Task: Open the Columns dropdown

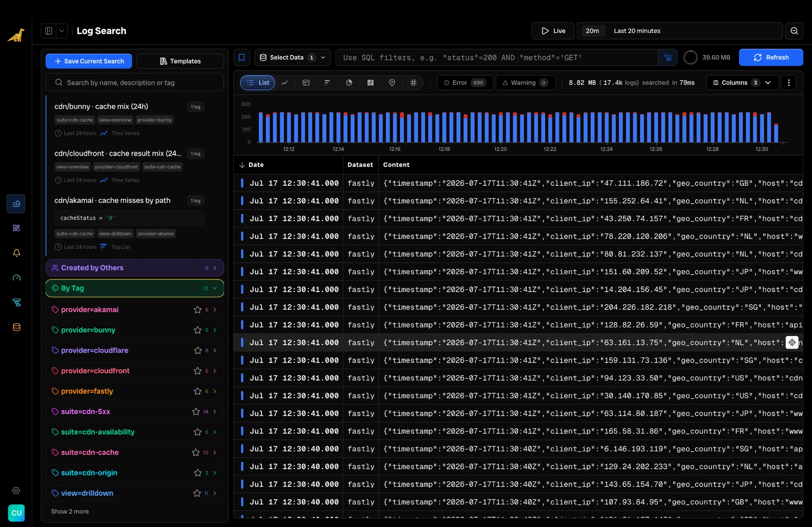Action: [742, 83]
